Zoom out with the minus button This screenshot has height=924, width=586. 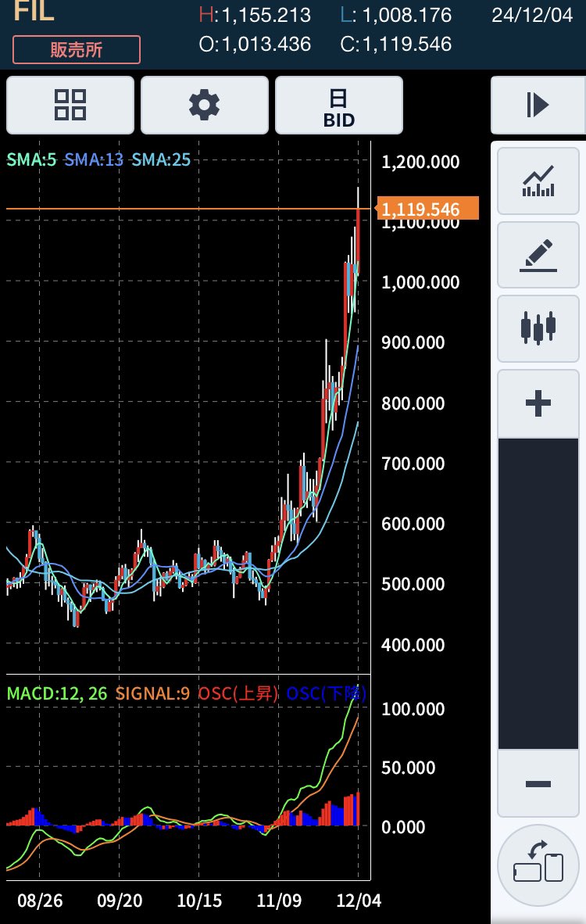[x=538, y=783]
